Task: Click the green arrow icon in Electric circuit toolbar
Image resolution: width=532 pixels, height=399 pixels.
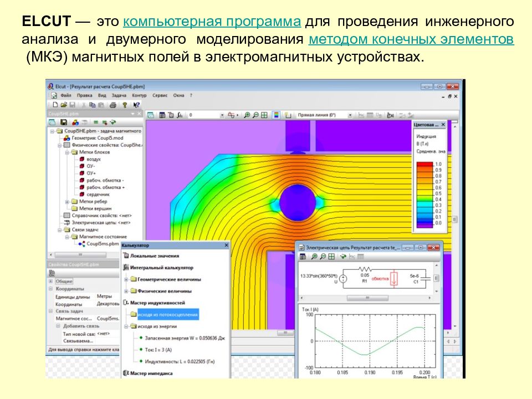Action: (x=343, y=257)
